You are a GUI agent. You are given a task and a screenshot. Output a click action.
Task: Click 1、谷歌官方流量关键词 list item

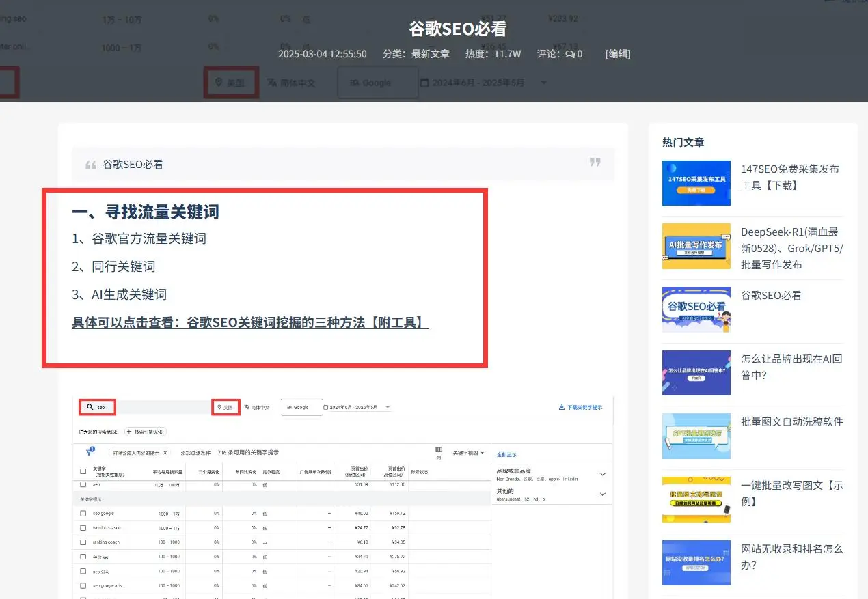tap(139, 238)
